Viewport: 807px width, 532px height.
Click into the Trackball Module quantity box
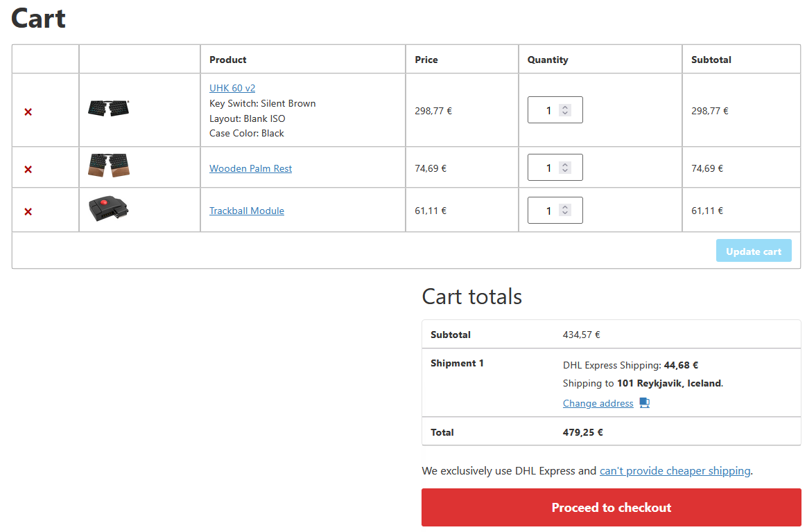pos(545,211)
